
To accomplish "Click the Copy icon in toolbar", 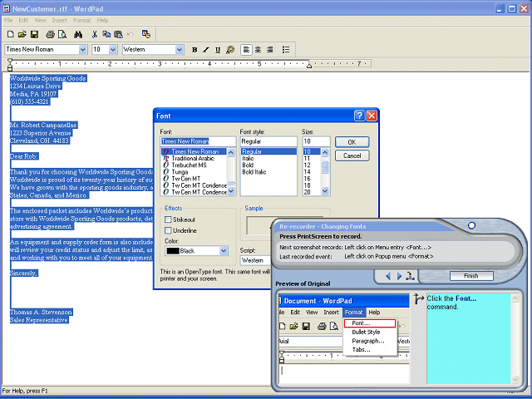I will (x=106, y=34).
